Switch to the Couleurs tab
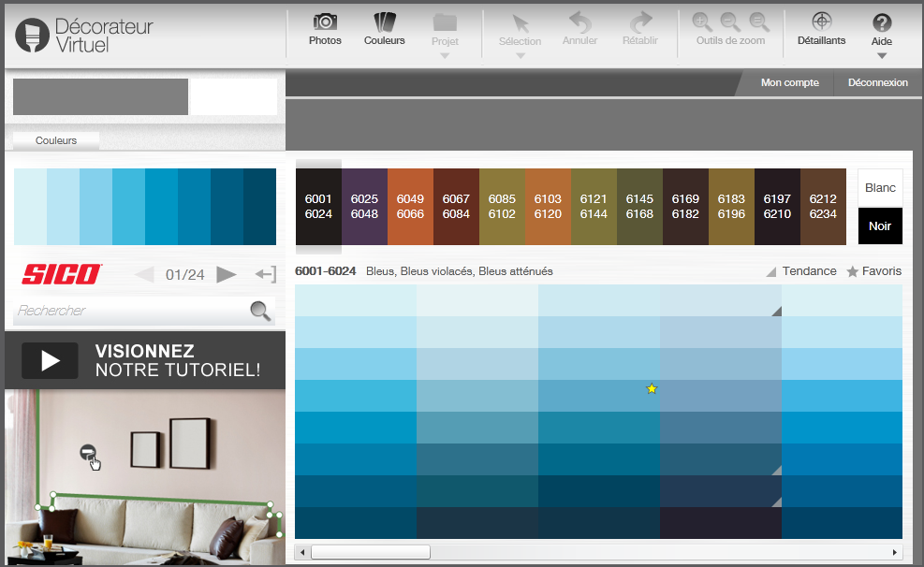 pyautogui.click(x=55, y=140)
